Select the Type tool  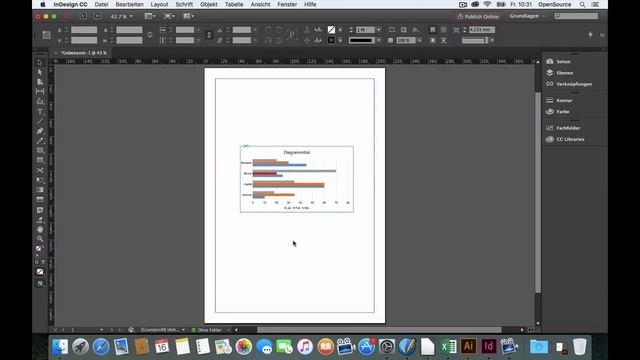pos(40,111)
